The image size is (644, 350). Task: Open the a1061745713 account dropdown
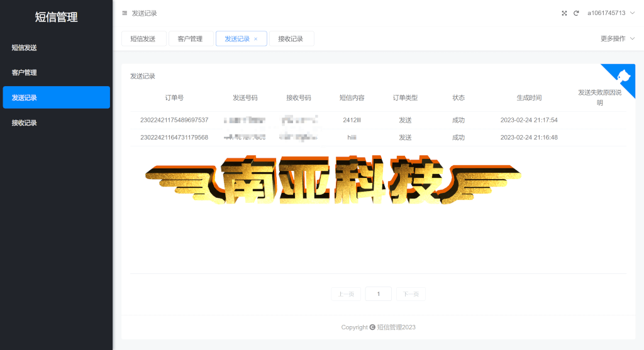tap(611, 13)
